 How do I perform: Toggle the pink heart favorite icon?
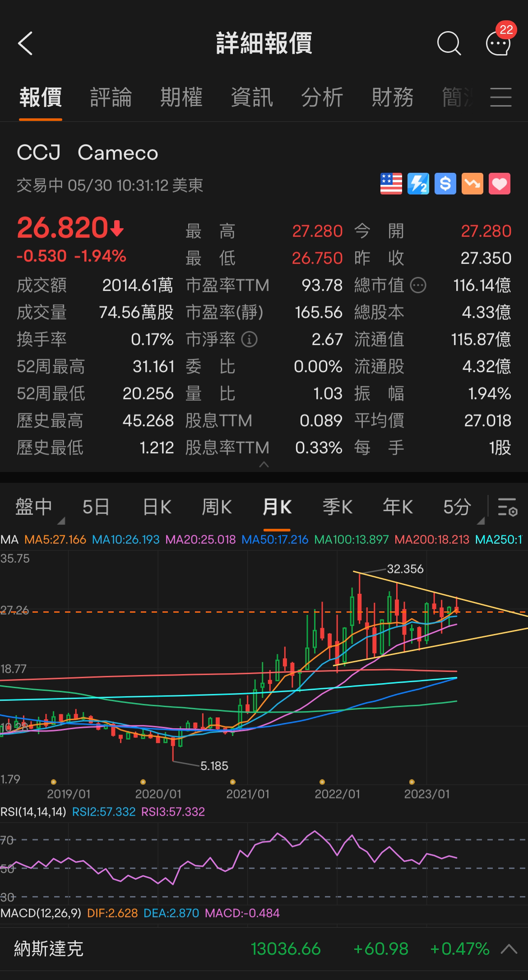(x=500, y=184)
